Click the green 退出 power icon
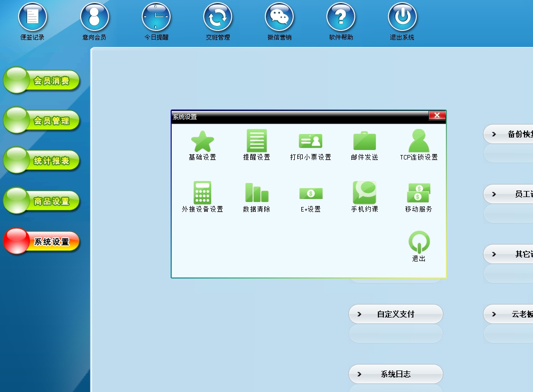 point(418,242)
